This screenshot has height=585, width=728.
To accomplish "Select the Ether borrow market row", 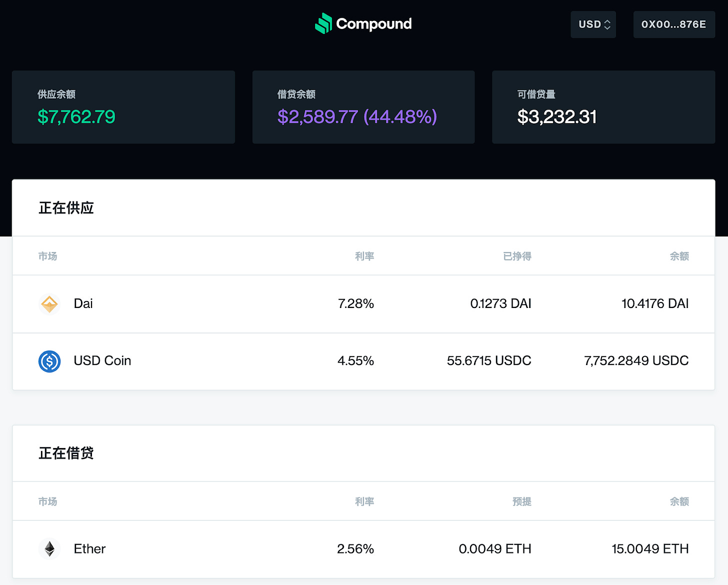I will point(363,549).
